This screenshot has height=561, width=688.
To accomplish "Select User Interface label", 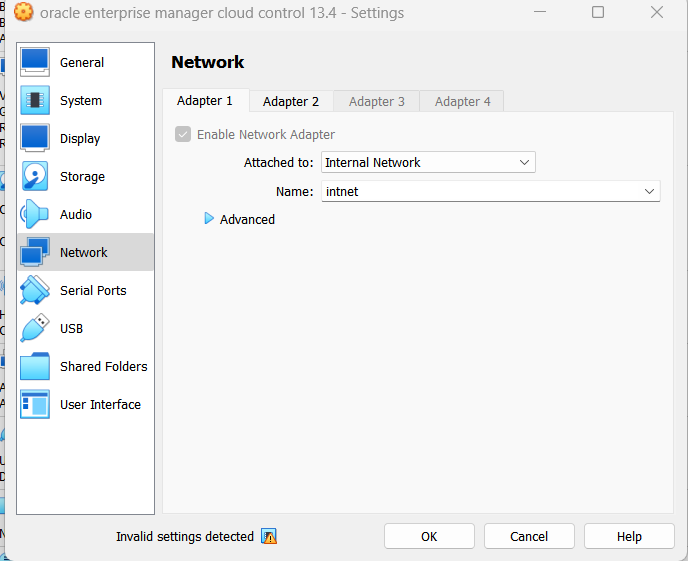I will click(x=100, y=404).
